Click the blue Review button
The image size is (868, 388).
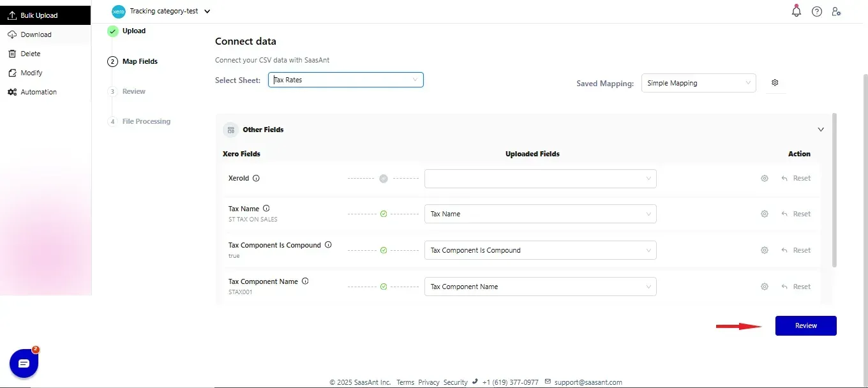(x=805, y=325)
